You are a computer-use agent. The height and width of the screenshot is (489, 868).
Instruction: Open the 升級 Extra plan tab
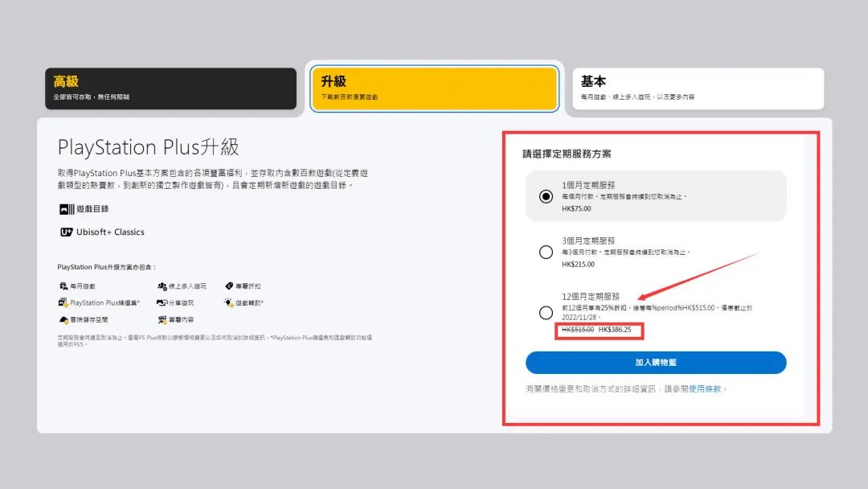click(434, 88)
